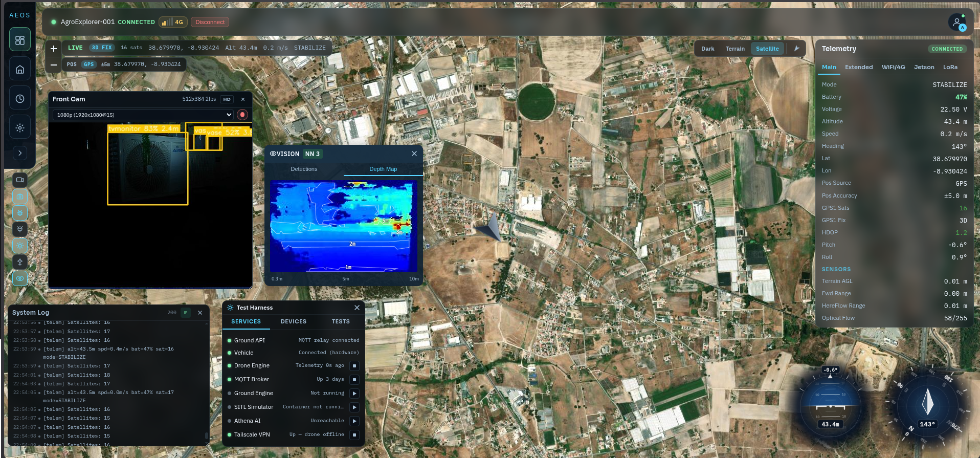The height and width of the screenshot is (458, 980).
Task: Open the dashboard grid icon in sidebar
Action: coord(20,40)
